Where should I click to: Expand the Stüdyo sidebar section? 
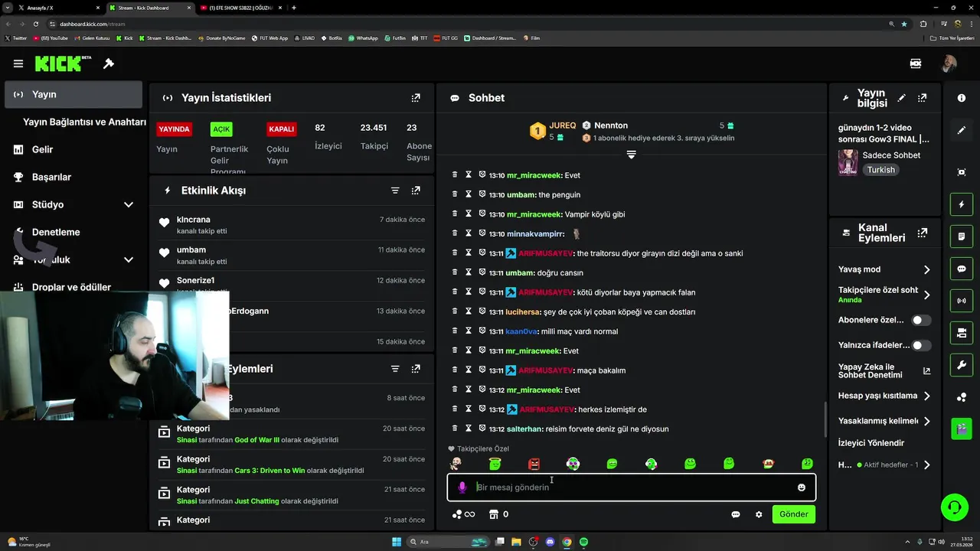click(128, 204)
